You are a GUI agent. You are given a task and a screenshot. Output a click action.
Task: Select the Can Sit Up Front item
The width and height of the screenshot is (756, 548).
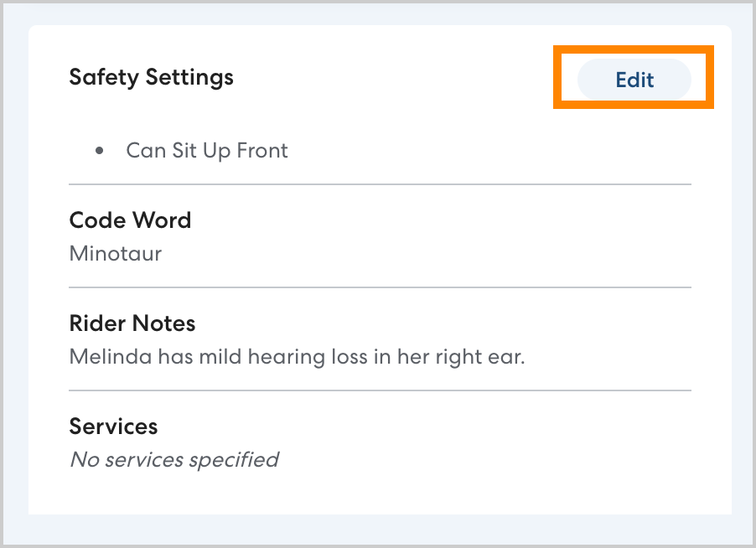click(206, 151)
